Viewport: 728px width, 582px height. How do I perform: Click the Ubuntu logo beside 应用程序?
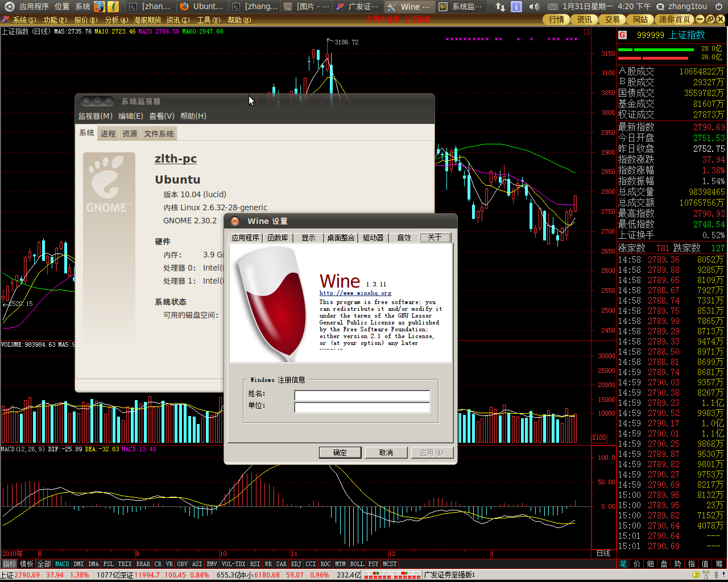click(x=9, y=6)
